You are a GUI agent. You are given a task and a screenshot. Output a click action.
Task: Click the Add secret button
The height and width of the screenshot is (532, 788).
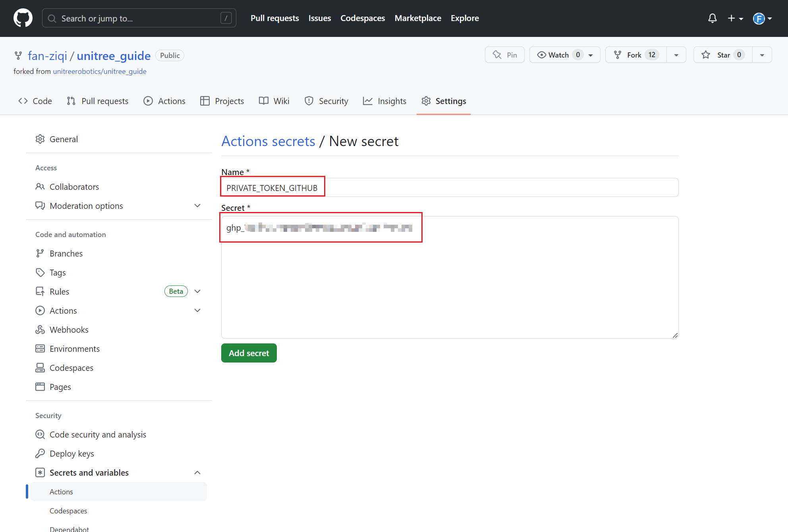[249, 353]
